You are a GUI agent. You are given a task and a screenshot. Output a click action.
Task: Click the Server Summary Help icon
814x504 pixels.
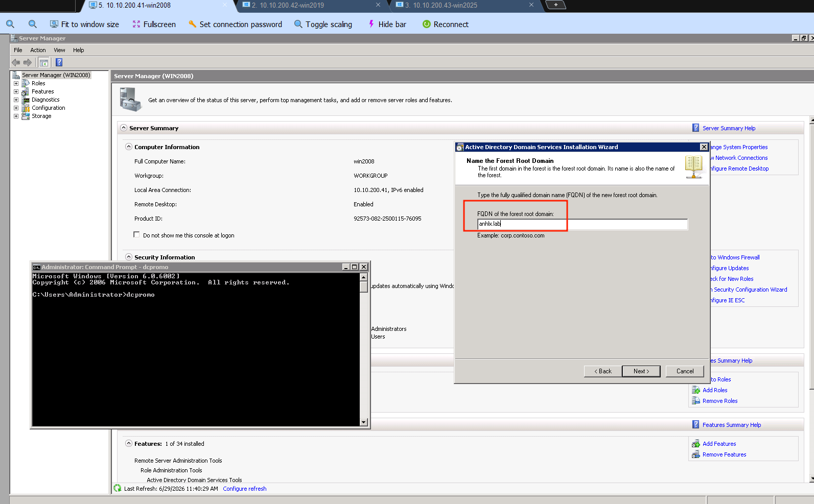pyautogui.click(x=695, y=128)
